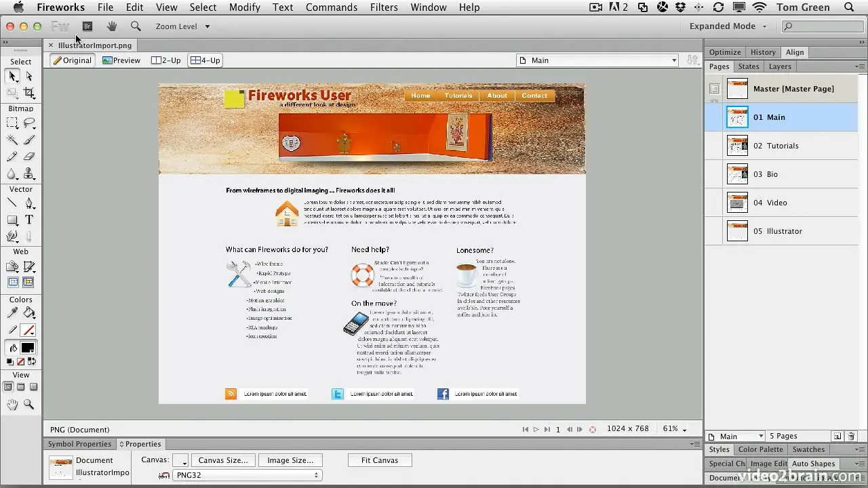868x488 pixels.
Task: Switch to Preview view
Action: click(121, 60)
